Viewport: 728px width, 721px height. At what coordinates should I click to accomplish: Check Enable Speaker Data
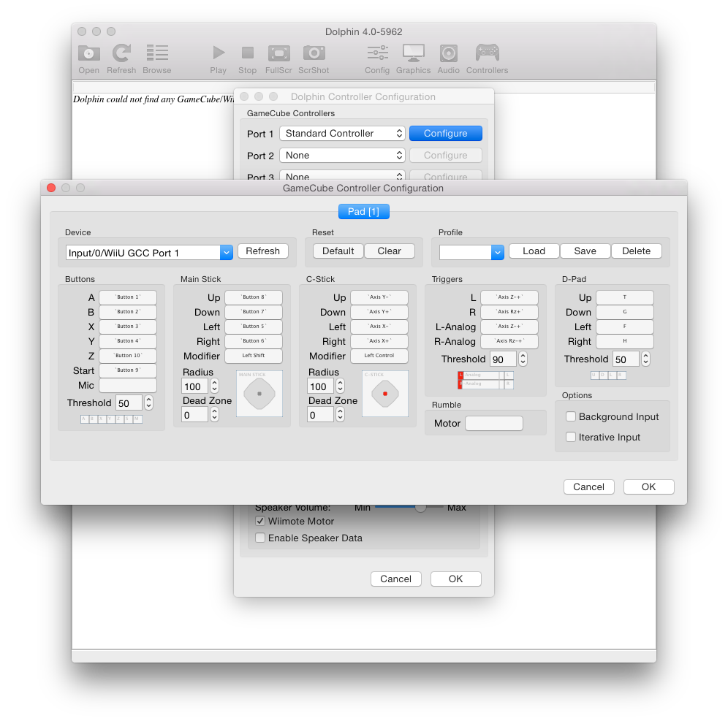pyautogui.click(x=260, y=538)
